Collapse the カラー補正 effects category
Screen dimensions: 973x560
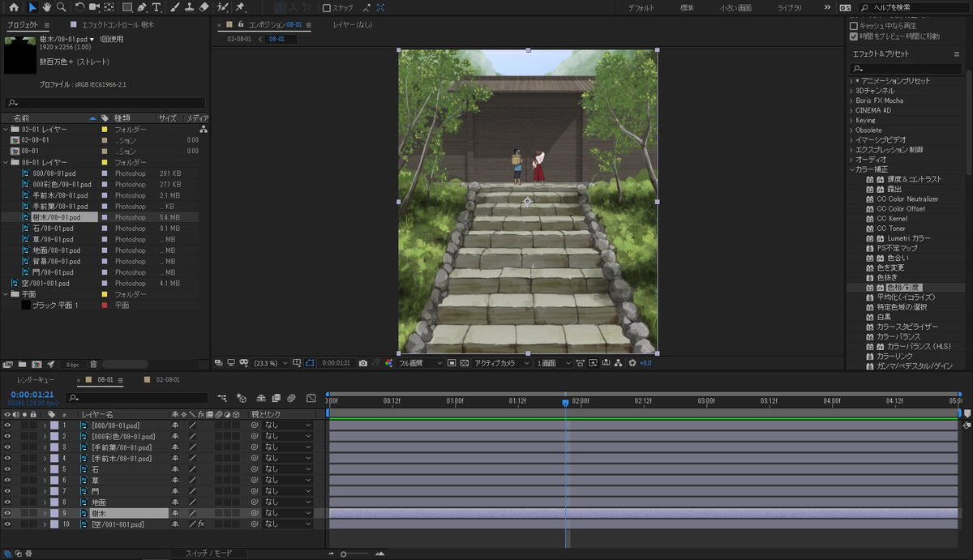[851, 169]
